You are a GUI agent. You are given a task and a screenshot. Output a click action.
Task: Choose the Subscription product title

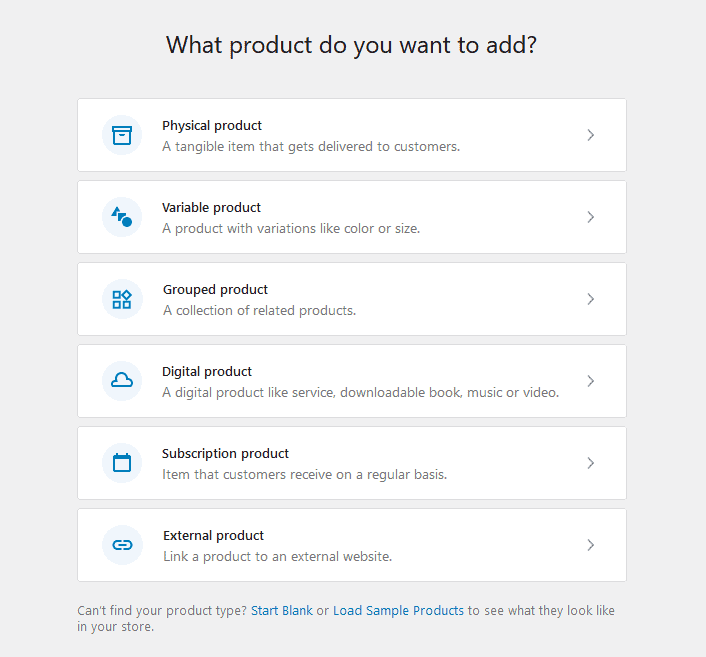pyautogui.click(x=225, y=454)
